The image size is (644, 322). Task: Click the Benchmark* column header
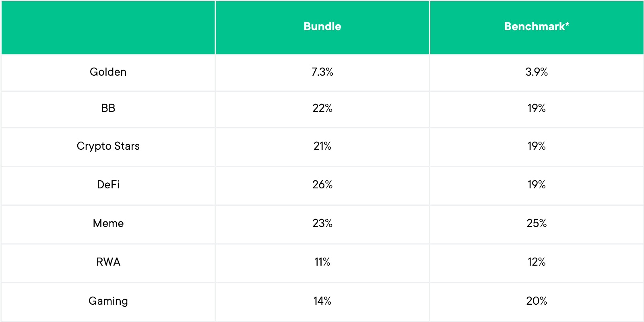537,27
